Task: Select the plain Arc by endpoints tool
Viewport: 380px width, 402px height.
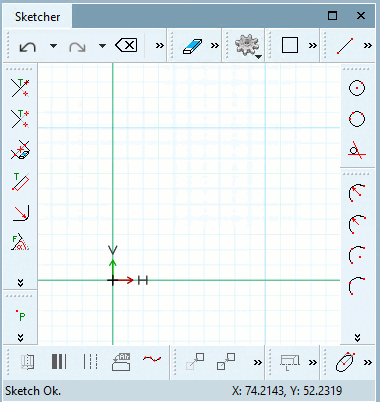Action: (357, 286)
